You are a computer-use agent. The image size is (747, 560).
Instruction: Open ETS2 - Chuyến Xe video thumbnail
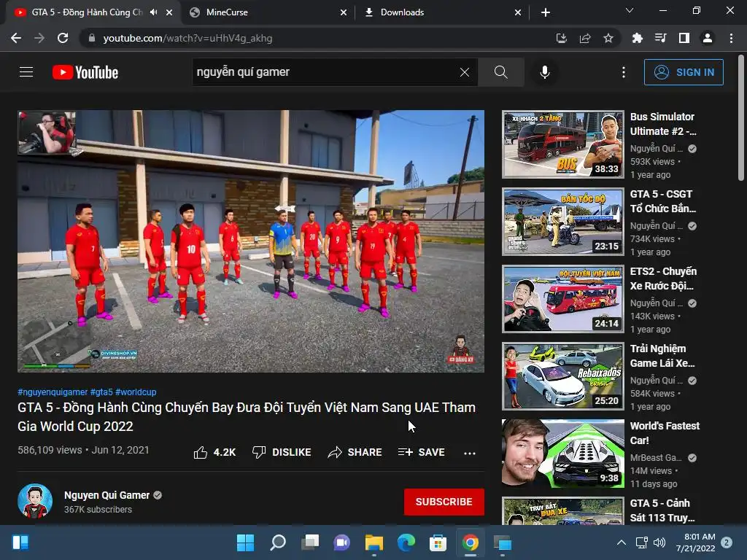563,298
